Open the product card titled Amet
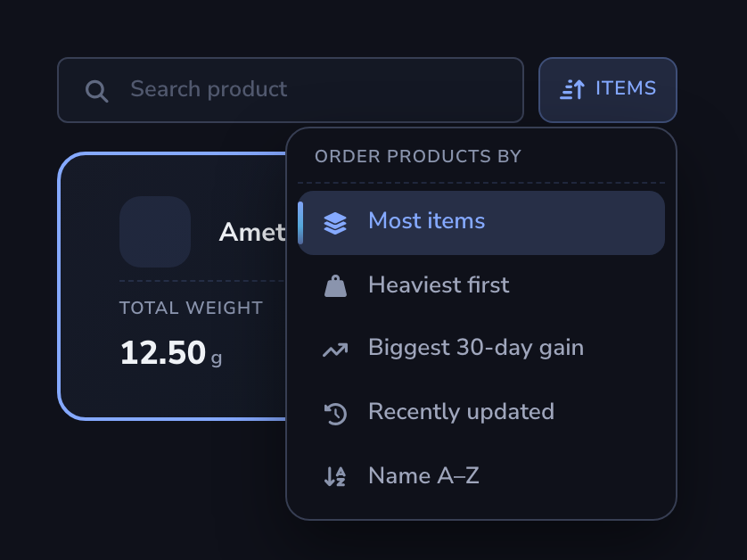This screenshot has width=747, height=560. coord(172,286)
